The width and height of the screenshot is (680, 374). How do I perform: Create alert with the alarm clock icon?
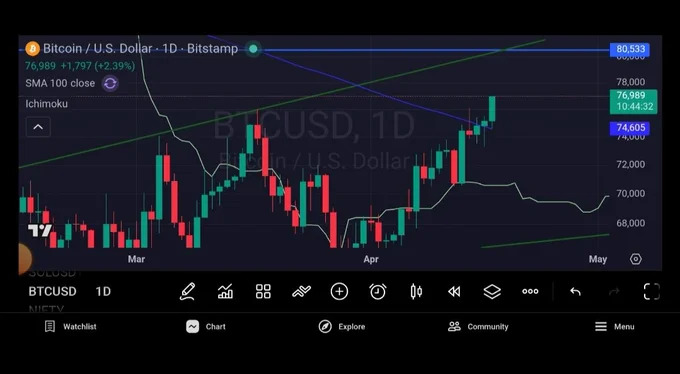[378, 292]
